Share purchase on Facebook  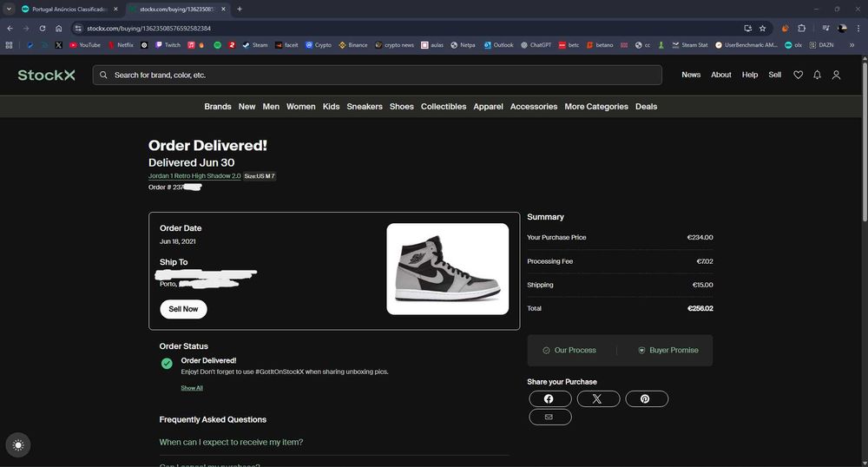click(x=549, y=399)
